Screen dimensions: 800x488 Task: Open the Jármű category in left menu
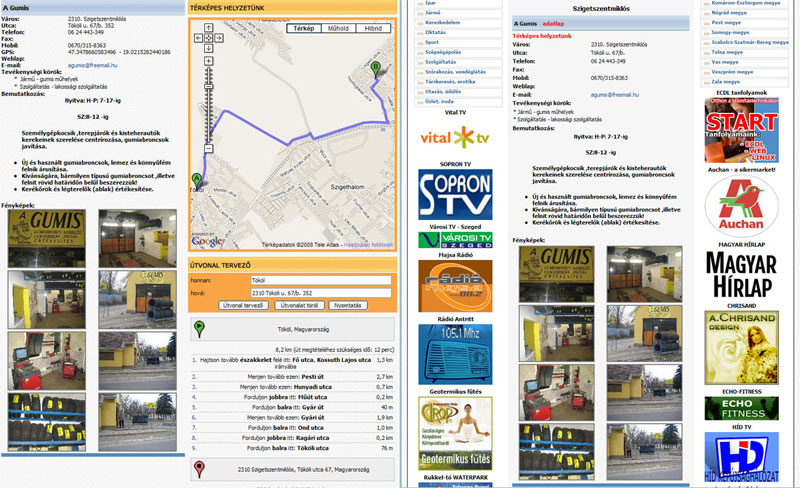pos(433,12)
